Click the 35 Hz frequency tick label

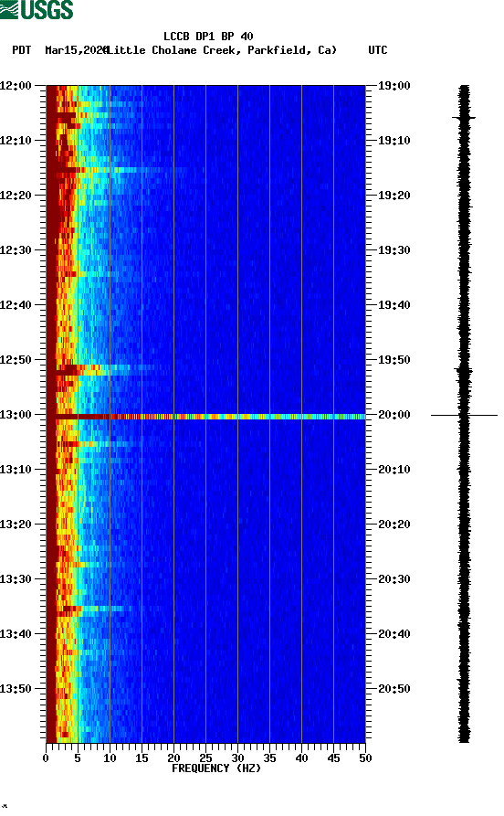(x=269, y=758)
